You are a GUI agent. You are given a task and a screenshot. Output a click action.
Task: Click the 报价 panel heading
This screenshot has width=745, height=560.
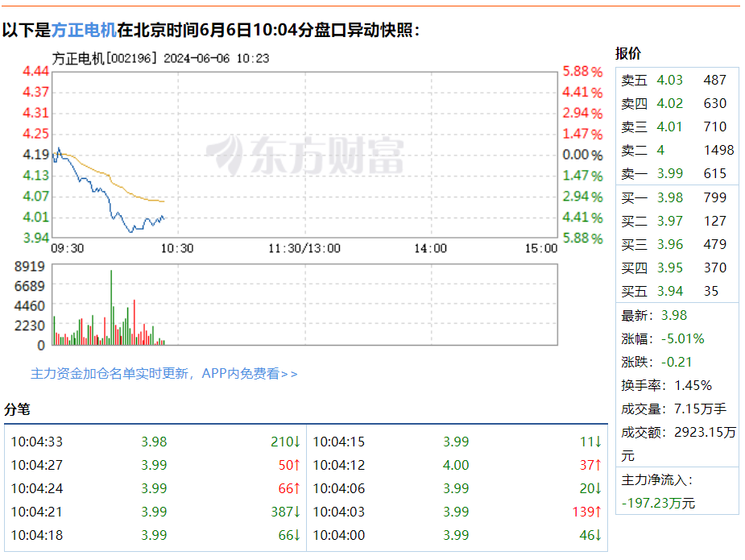tap(627, 52)
